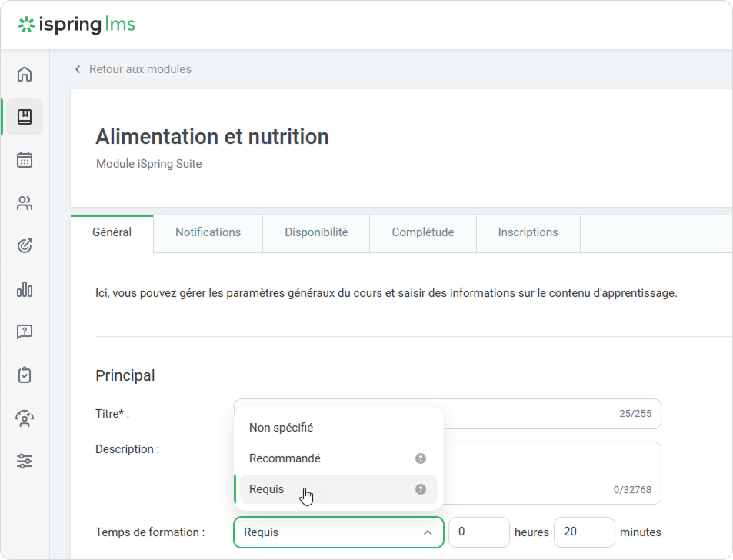Image resolution: width=733 pixels, height=560 pixels.
Task: Open the bar chart reports icon
Action: (25, 289)
